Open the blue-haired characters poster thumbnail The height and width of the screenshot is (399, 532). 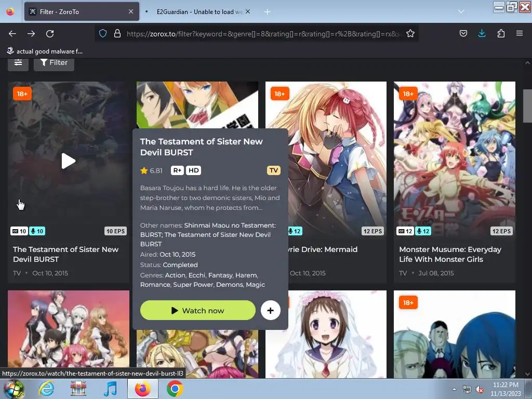pyautogui.click(x=454, y=334)
